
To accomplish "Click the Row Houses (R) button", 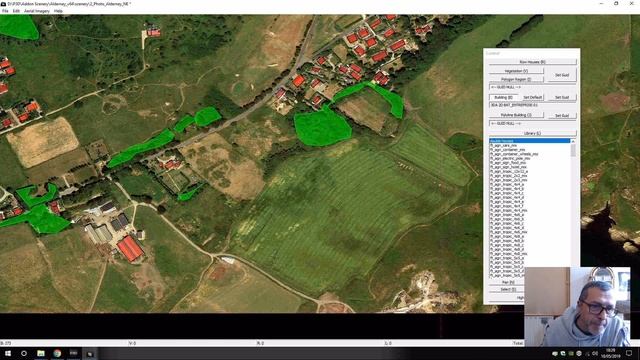I will coord(532,62).
